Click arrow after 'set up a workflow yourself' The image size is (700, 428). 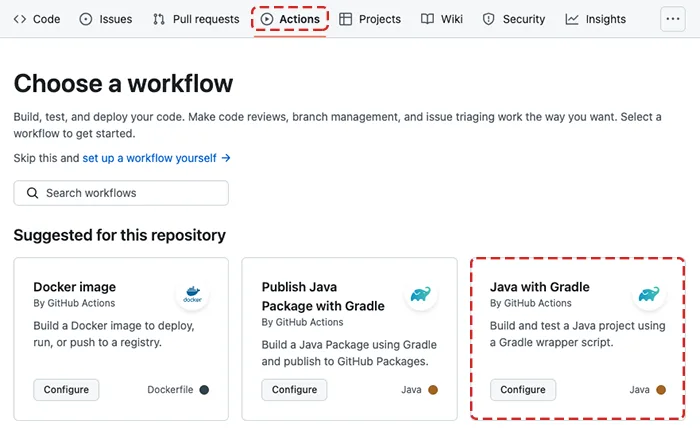coord(226,158)
